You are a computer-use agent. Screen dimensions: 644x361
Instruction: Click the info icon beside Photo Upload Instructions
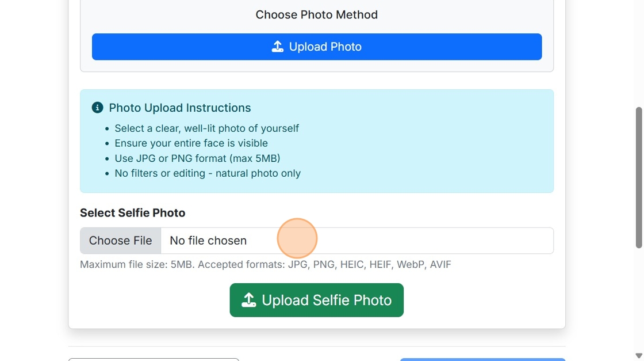point(98,108)
